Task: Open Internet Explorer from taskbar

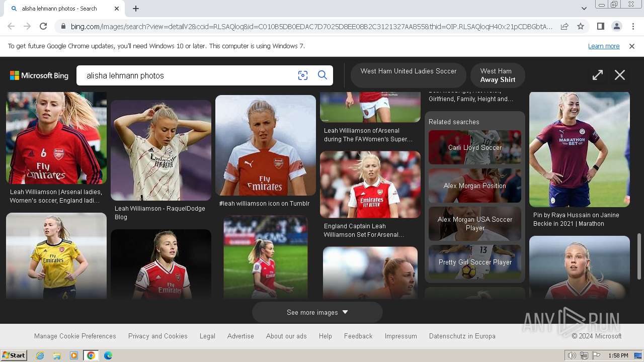Action: click(40, 355)
